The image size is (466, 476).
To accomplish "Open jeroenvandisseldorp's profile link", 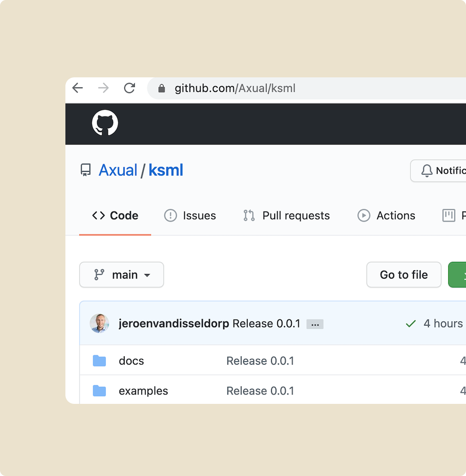I will pos(174,324).
